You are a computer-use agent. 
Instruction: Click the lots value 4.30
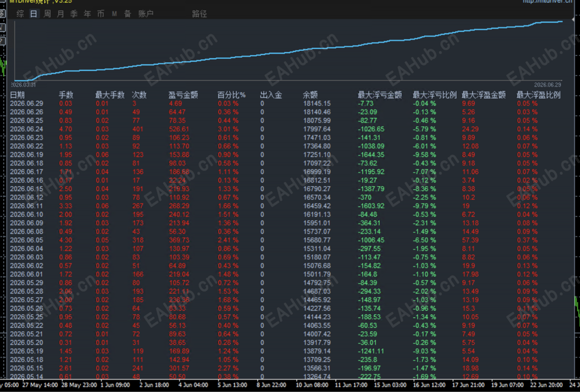[x=66, y=240]
